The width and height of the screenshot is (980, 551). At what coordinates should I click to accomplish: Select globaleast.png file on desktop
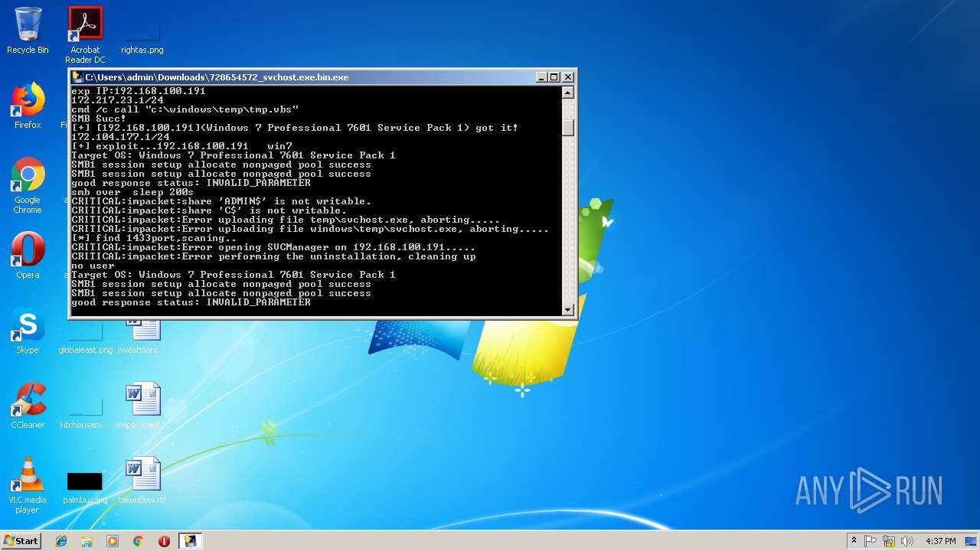coord(85,340)
